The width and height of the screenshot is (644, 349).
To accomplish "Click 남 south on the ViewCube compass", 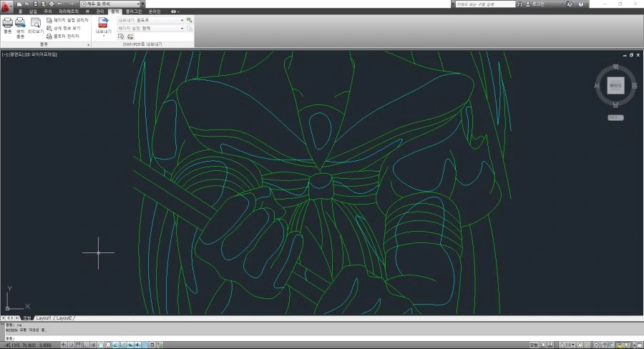I will [x=615, y=104].
